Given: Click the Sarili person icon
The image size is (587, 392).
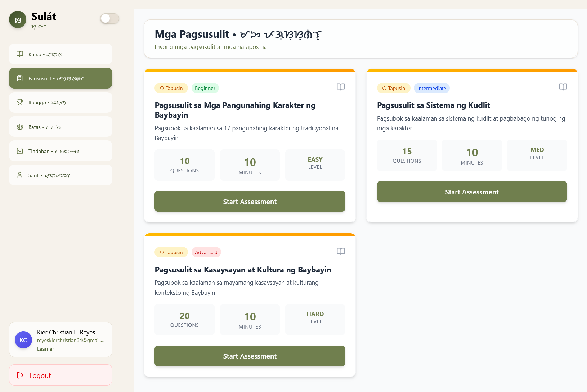Looking at the screenshot, I should [x=20, y=175].
